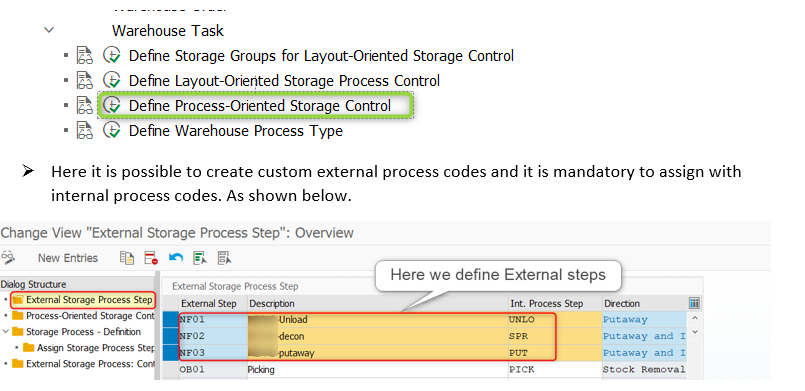Click the Copy As toolbar icon
Image resolution: width=805 pixels, height=391 pixels.
[x=127, y=258]
